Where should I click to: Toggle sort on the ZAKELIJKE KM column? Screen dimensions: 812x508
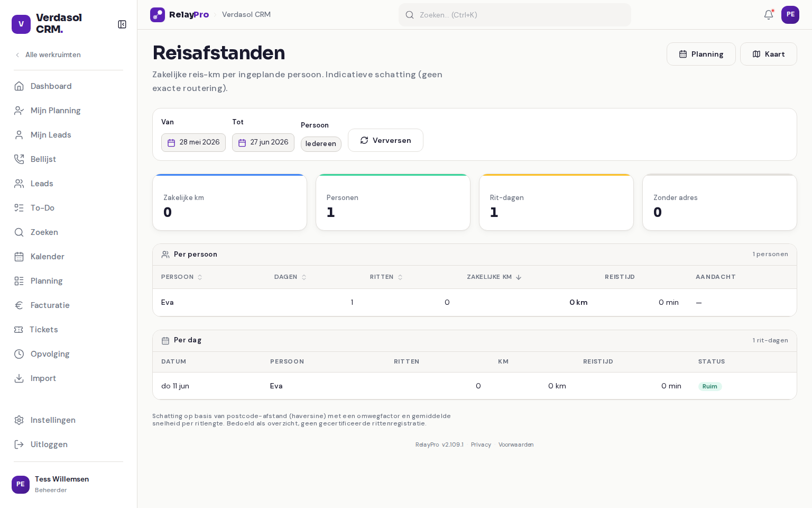tap(494, 277)
